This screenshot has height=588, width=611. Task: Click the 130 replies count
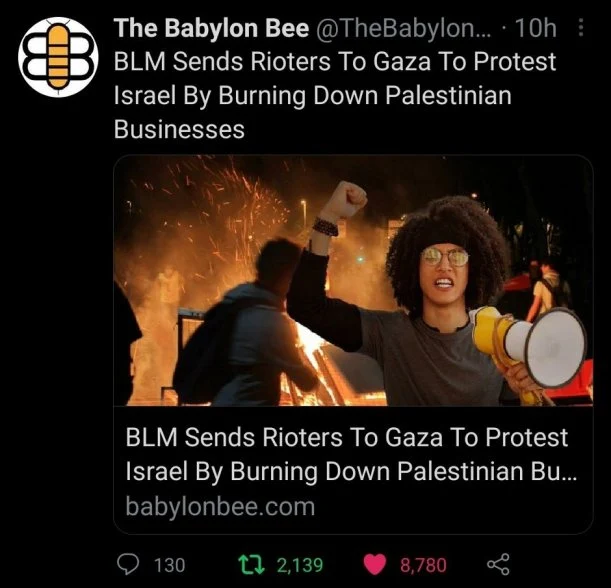point(170,565)
